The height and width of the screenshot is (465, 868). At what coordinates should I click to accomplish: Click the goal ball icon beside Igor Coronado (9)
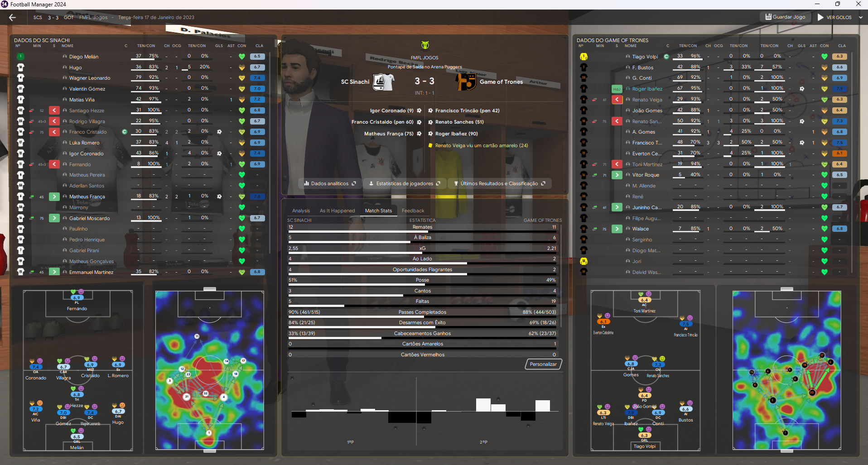pyautogui.click(x=419, y=111)
